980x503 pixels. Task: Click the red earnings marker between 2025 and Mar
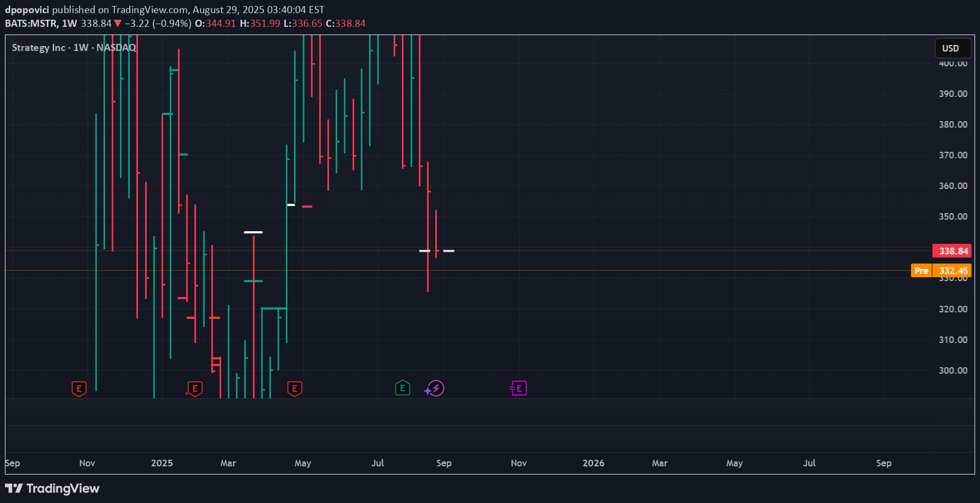point(195,389)
